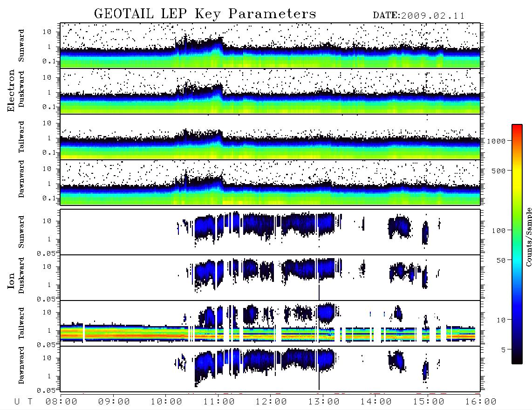Click the Electron "Duskward" panel label

(21, 89)
